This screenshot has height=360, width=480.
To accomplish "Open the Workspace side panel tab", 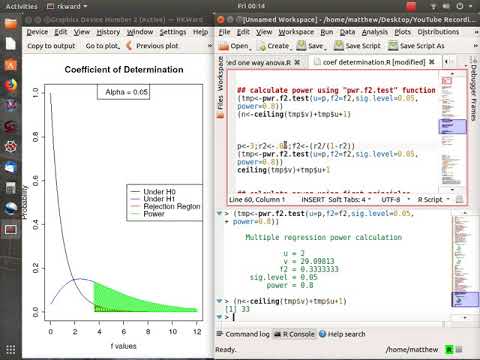I will (x=220, y=74).
